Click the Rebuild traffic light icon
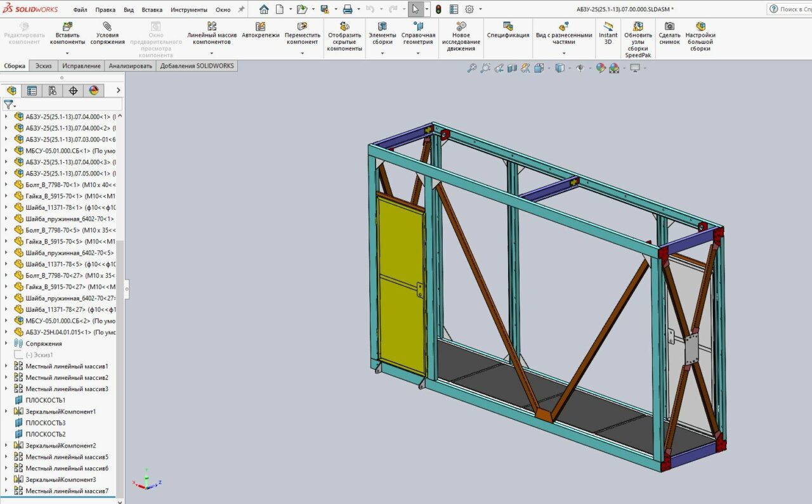Viewport: 812px width, 504px height. tap(438, 10)
